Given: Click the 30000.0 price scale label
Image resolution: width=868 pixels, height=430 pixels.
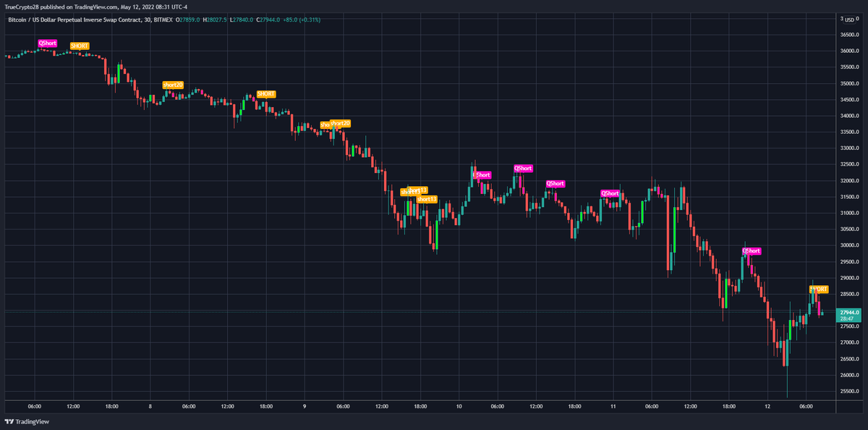Looking at the screenshot, I should tap(849, 245).
